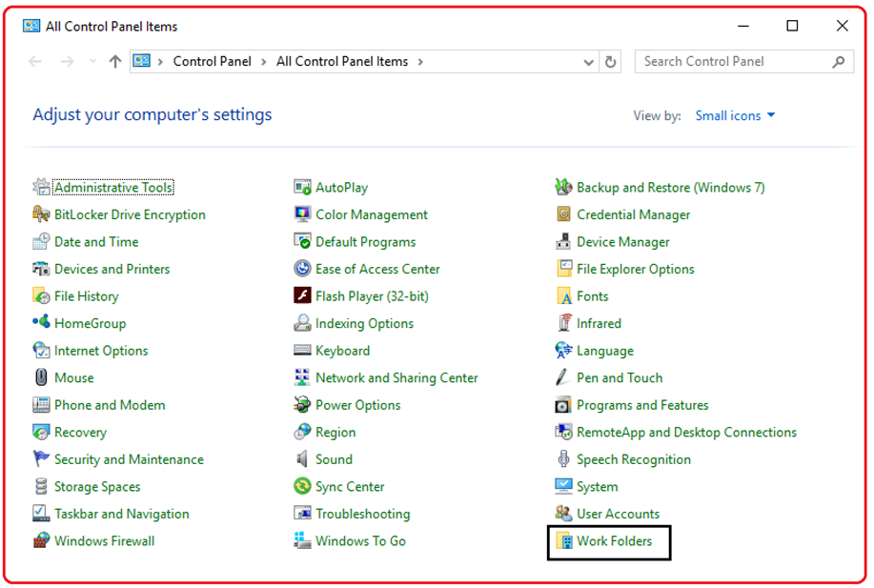
Task: Open the Devices and Printers icon
Action: (x=41, y=269)
